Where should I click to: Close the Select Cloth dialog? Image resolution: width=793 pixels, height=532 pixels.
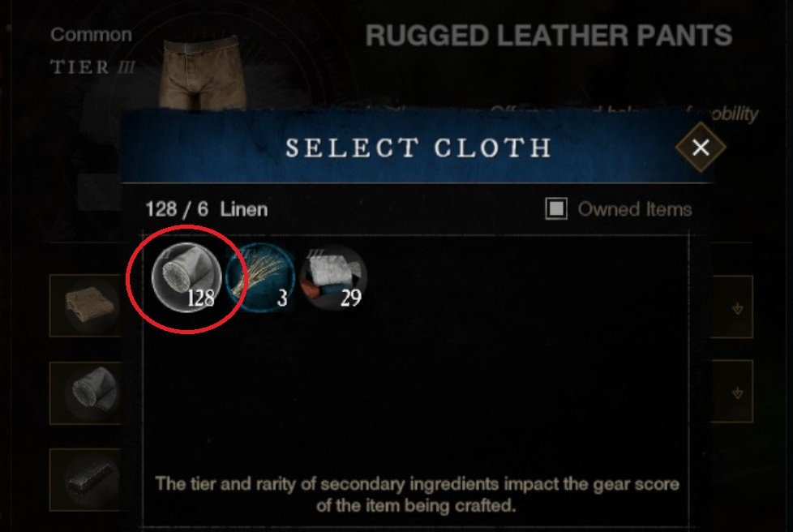coord(701,147)
